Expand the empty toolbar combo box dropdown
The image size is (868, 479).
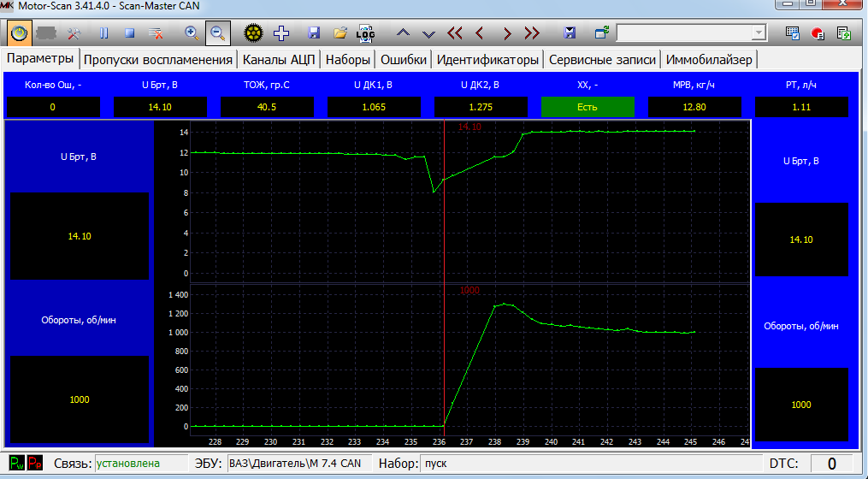pos(758,33)
